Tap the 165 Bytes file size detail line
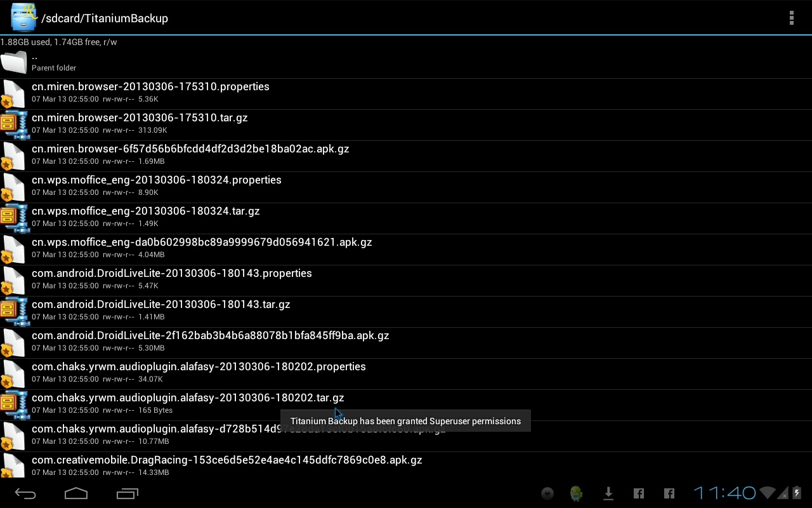 pyautogui.click(x=102, y=410)
